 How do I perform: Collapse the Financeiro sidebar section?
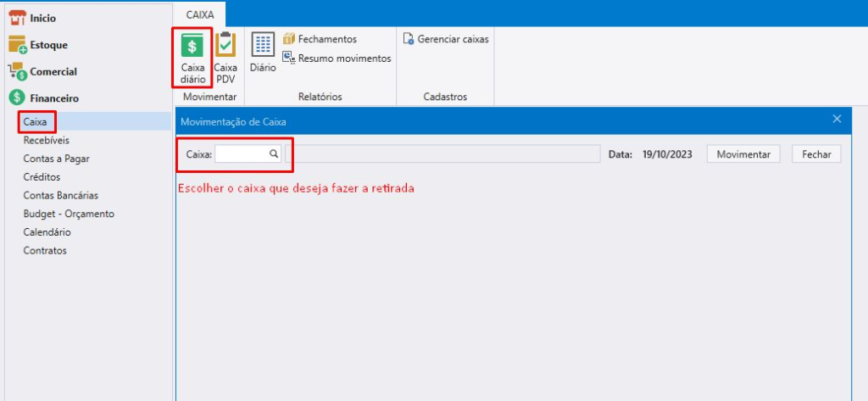(54, 98)
